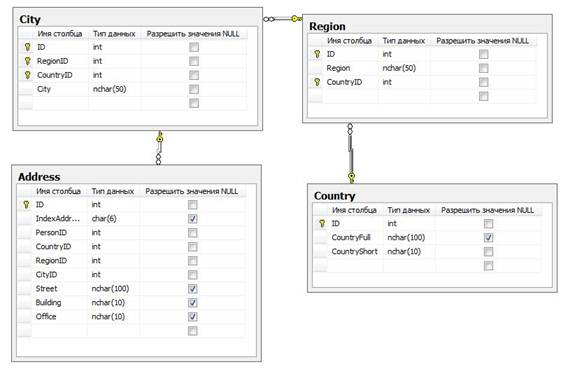568x369 pixels.
Task: Click empty new-column name cell in Address table
Action: coord(59,331)
